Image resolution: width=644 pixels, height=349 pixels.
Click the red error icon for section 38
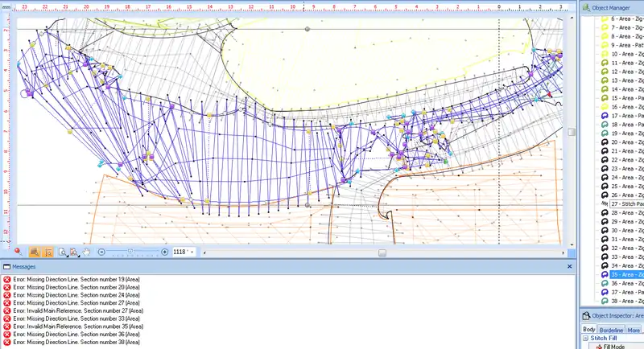pos(7,343)
